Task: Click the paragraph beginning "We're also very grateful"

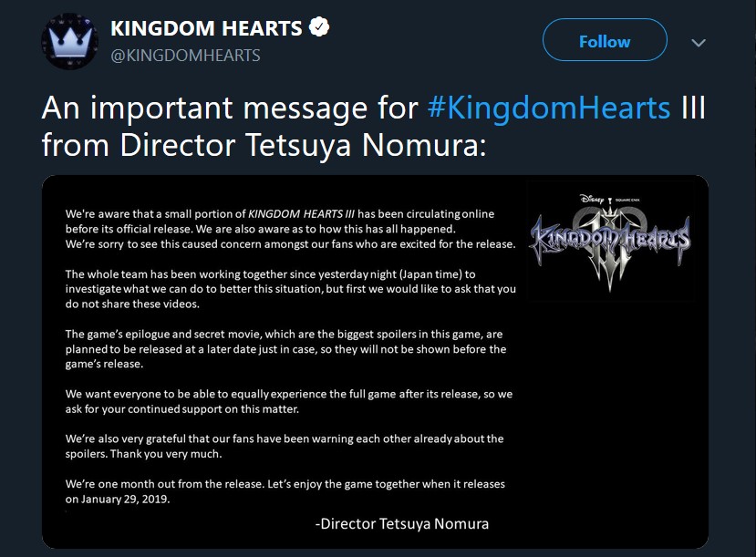Action: (x=285, y=445)
